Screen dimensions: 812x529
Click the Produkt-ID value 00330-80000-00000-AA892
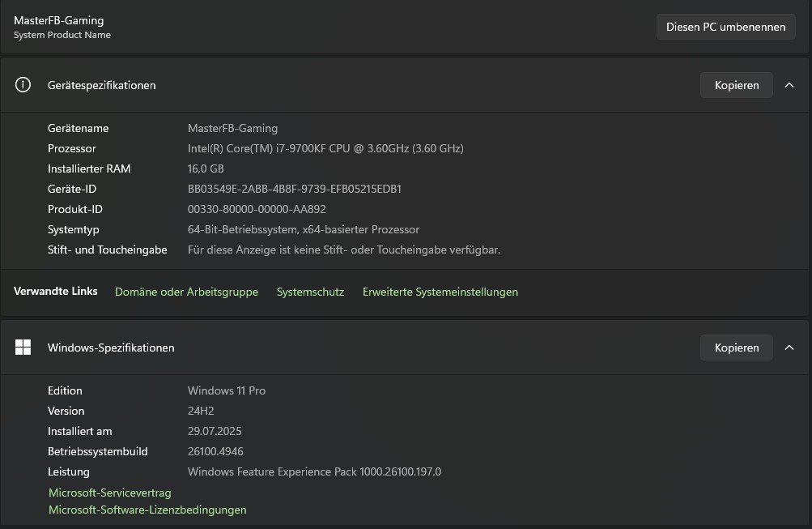pyautogui.click(x=257, y=209)
